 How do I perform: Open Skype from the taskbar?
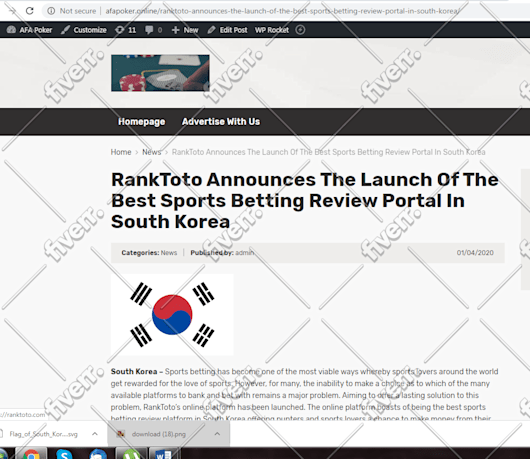tap(64, 454)
